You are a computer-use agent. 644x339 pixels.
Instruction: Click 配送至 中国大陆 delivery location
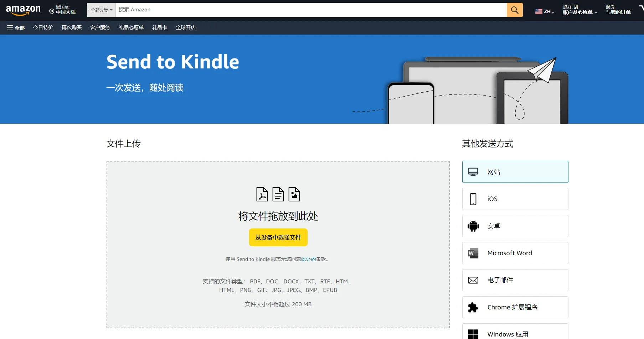[x=63, y=10]
